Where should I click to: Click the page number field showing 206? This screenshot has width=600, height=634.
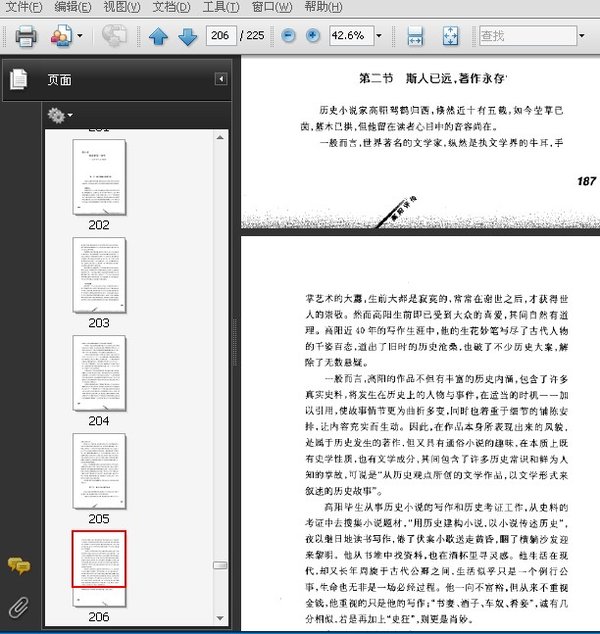(x=221, y=36)
